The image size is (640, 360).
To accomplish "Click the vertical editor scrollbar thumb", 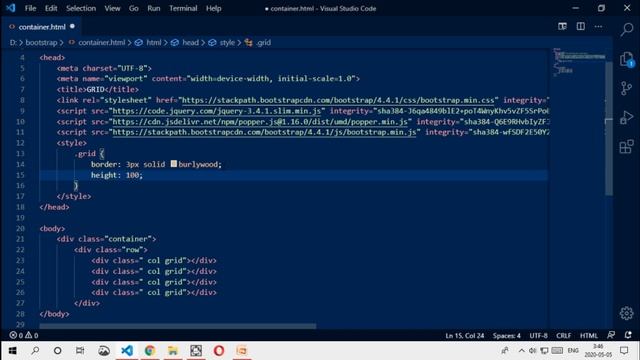I will click(609, 129).
